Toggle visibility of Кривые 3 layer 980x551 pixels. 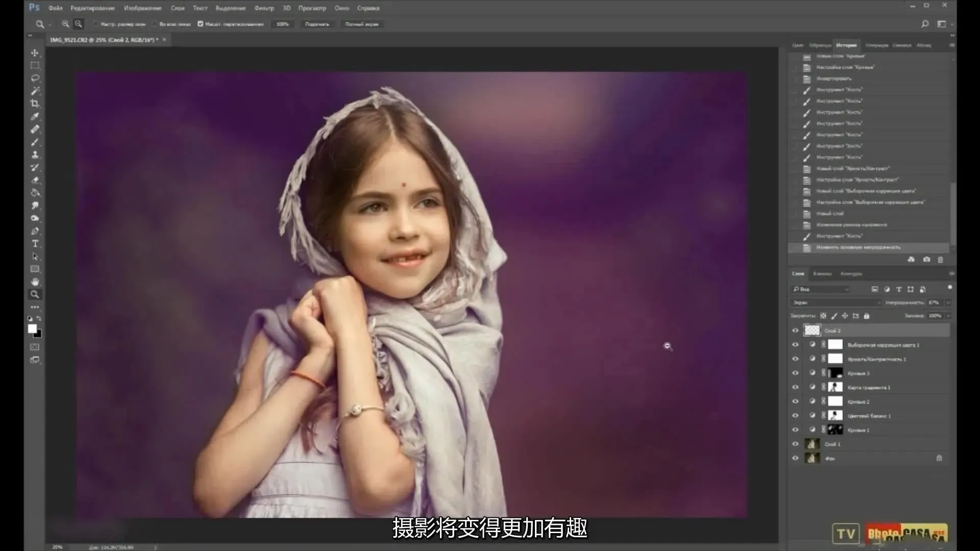795,373
